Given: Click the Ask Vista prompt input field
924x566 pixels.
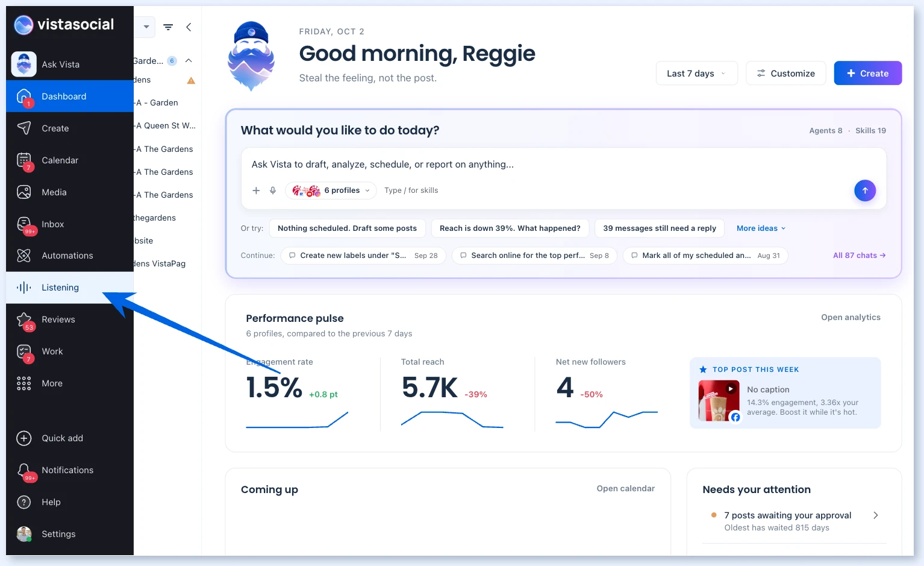Looking at the screenshot, I should tap(563, 165).
